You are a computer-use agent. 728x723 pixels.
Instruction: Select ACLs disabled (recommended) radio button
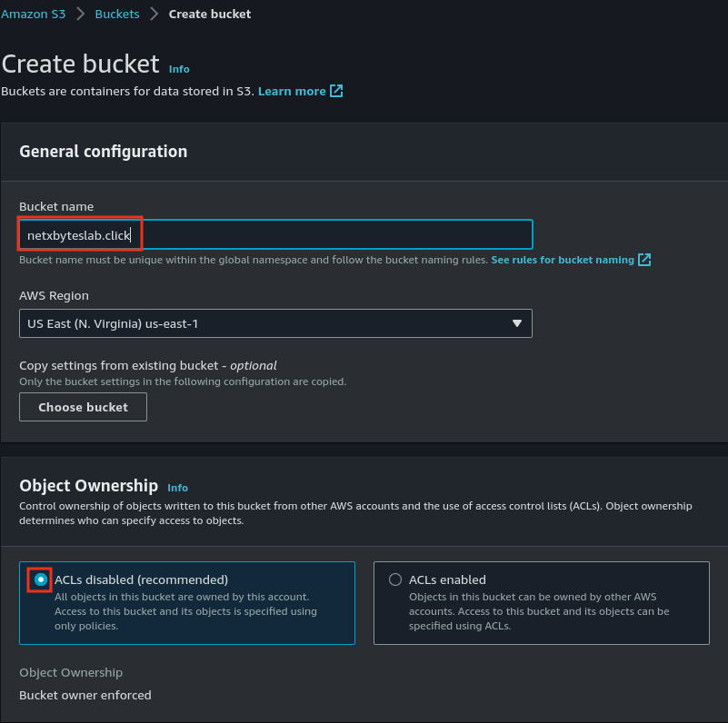[40, 579]
